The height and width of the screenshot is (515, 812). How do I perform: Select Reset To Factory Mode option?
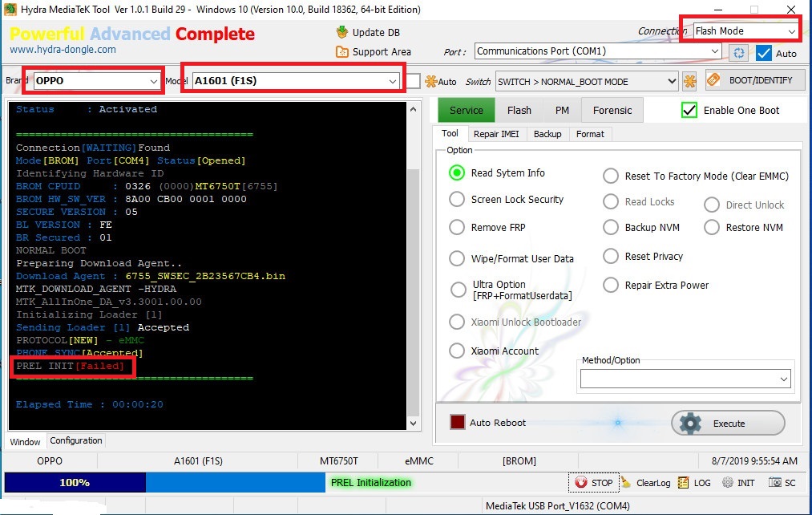611,176
